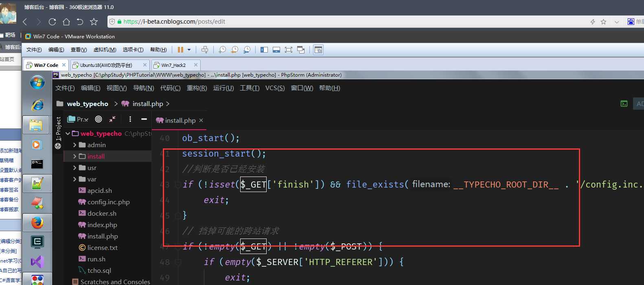Image resolution: width=644 pixels, height=285 pixels.
Task: Open PhpStorm 导航(N) menu
Action: [144, 88]
